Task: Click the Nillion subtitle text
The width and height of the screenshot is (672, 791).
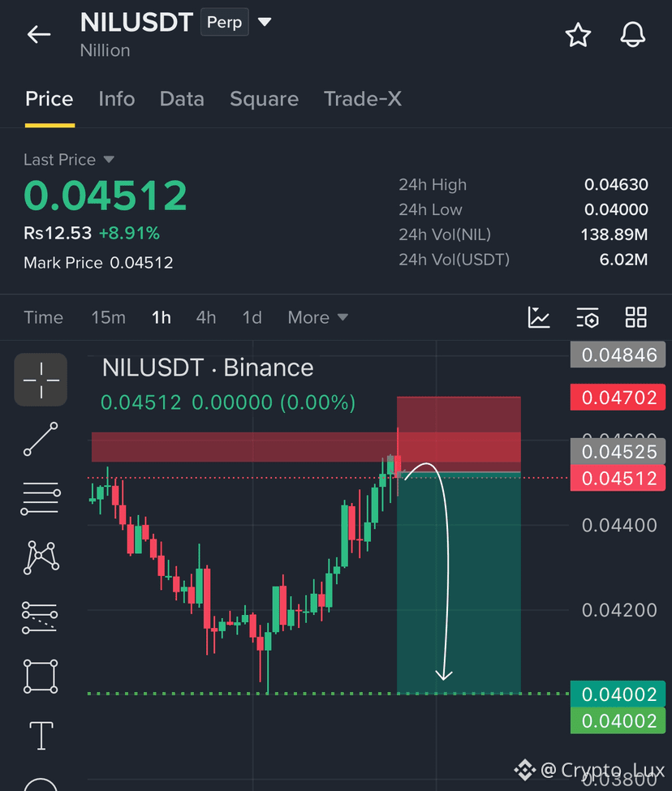Action: coord(105,50)
